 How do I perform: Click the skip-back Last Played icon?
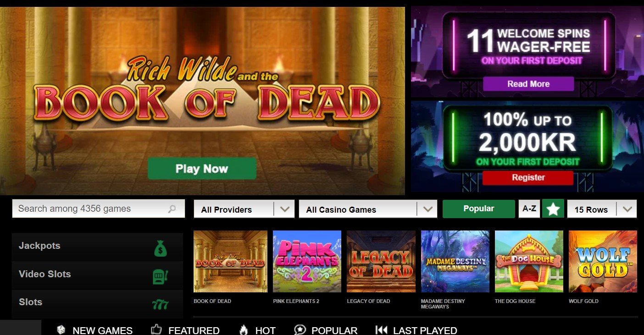click(x=381, y=330)
